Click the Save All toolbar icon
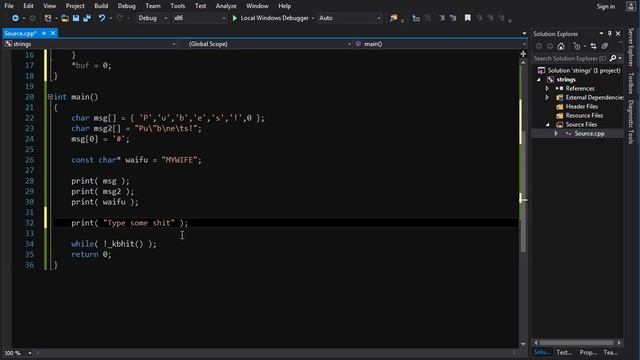The image size is (640, 360). (87, 18)
